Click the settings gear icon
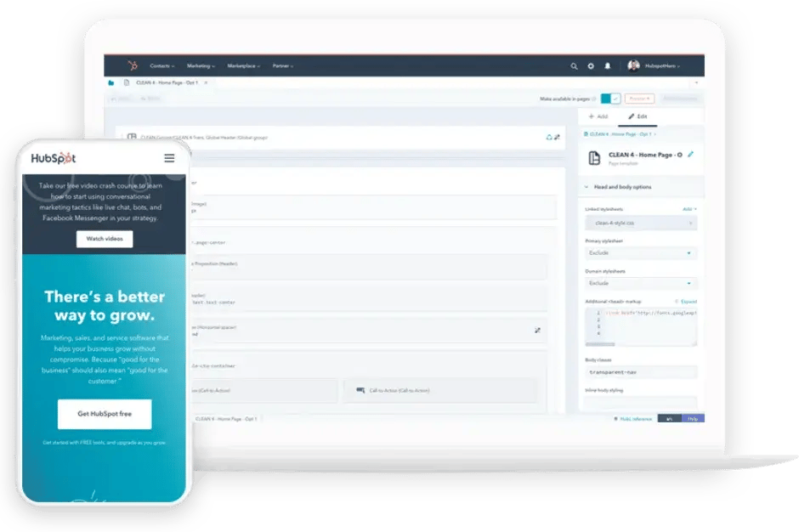Image resolution: width=799 pixels, height=532 pixels. pos(592,65)
